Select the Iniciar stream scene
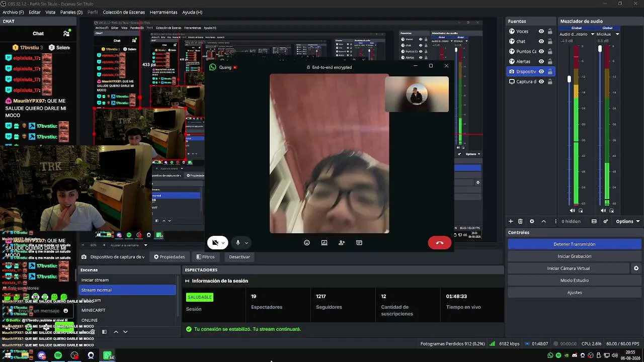Screen dimensions: 644x362 click(128, 280)
